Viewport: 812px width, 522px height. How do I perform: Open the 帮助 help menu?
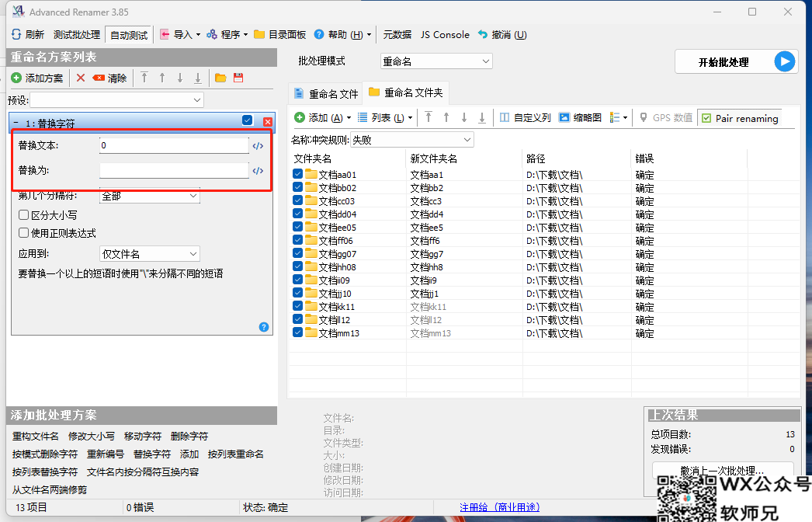click(x=342, y=35)
